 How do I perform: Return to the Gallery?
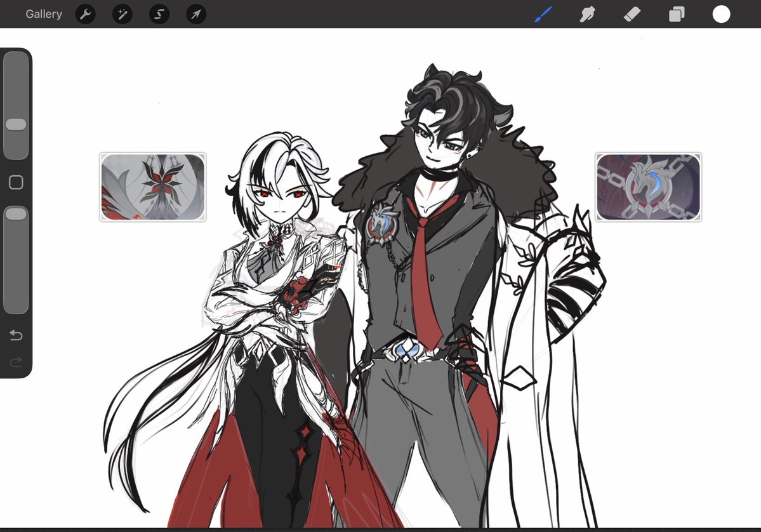(x=44, y=14)
